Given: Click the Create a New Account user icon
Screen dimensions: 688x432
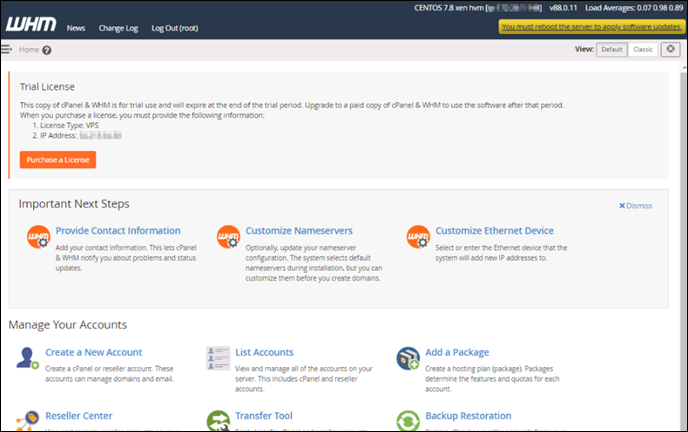Looking at the screenshot, I should click(27, 358).
